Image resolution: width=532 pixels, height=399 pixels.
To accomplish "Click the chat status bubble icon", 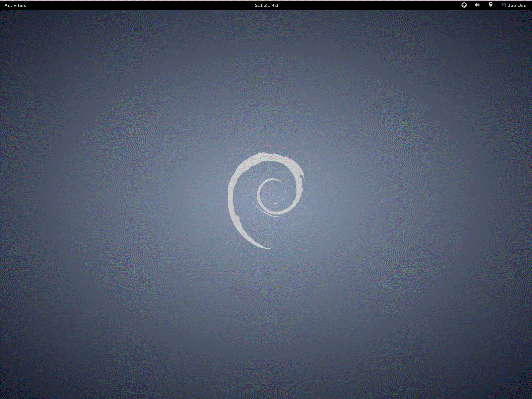I will (x=504, y=5).
